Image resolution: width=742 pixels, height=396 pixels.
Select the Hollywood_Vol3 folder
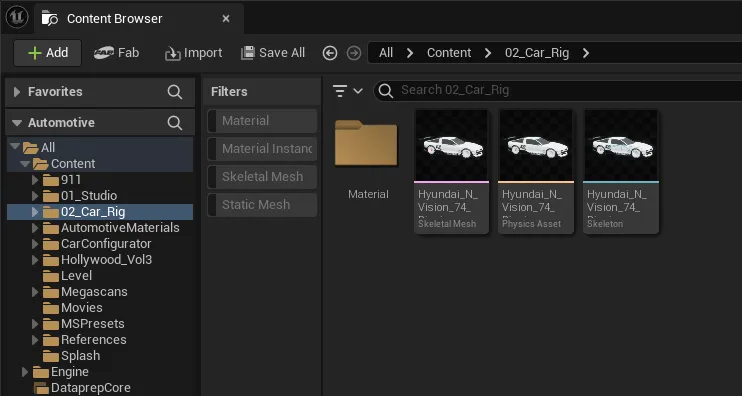coord(100,260)
